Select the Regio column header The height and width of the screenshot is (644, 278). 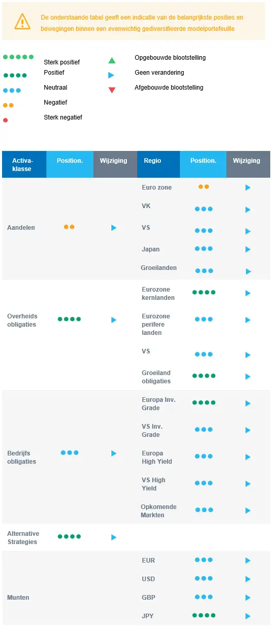click(x=158, y=164)
